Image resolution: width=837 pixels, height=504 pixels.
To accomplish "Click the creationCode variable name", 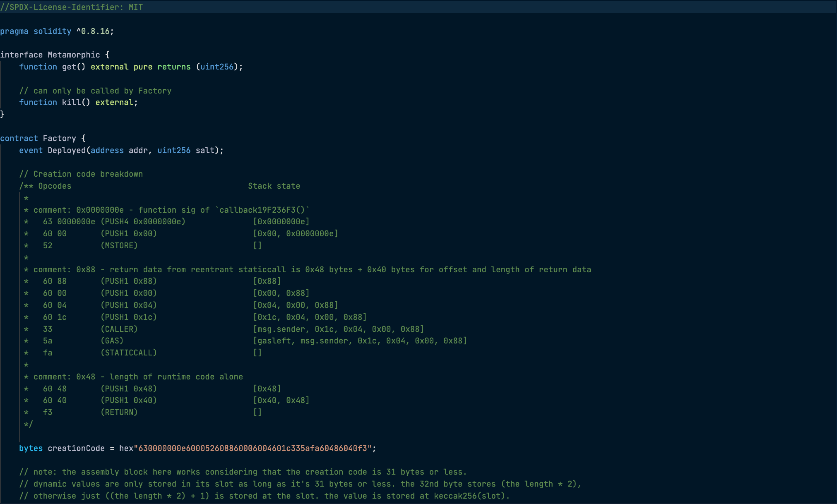I will 76,448.
